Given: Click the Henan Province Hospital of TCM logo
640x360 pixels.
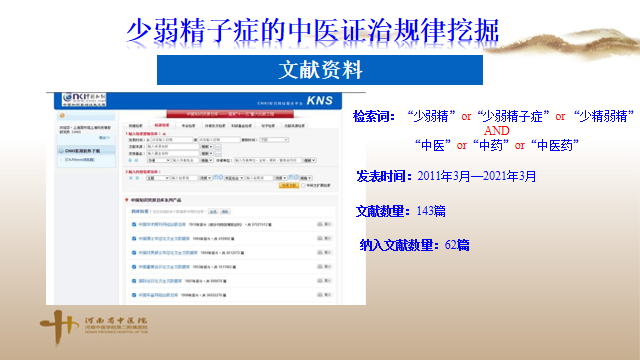Looking at the screenshot, I should 94,327.
